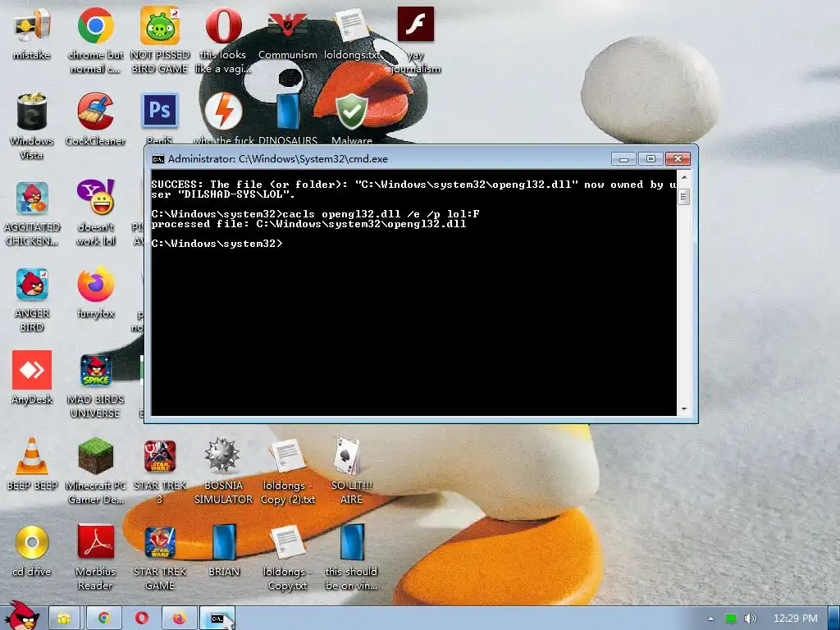Open loldongs - Copy.txt file
The width and height of the screenshot is (840, 630).
tap(288, 542)
